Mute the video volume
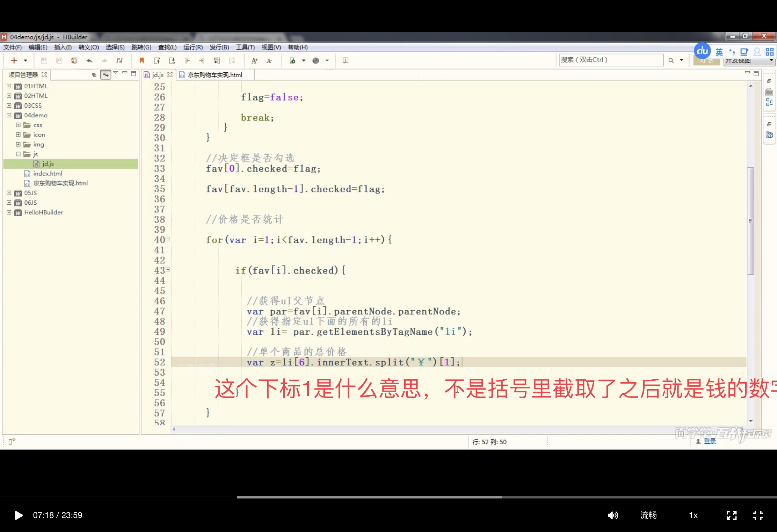777x532 pixels. (613, 515)
